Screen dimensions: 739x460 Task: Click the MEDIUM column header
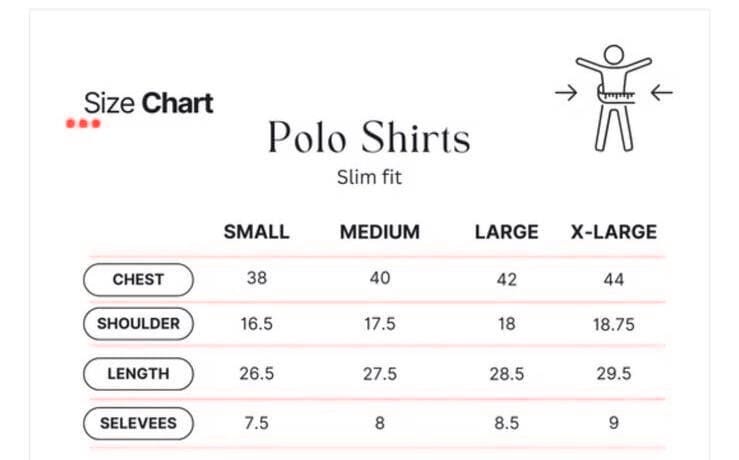pos(380,232)
